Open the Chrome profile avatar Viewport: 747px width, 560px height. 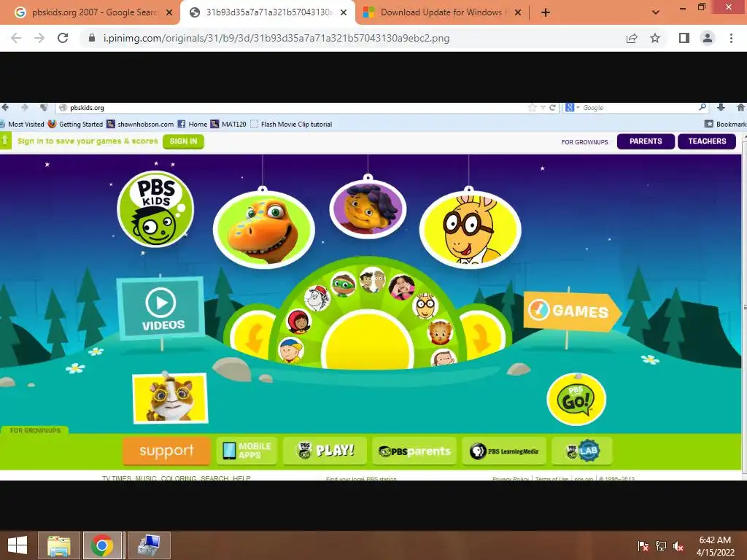point(708,38)
